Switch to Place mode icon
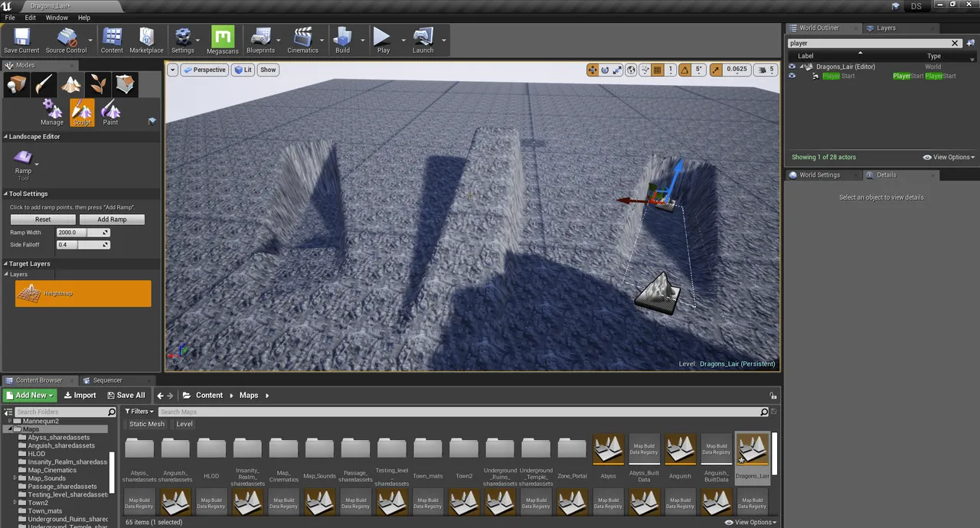Screen dimensions: 980x528 (x=16, y=84)
